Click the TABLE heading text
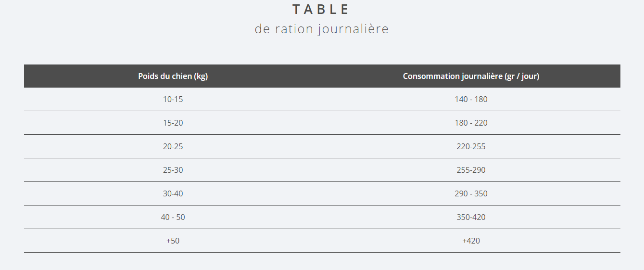The image size is (644, 270). 321,9
